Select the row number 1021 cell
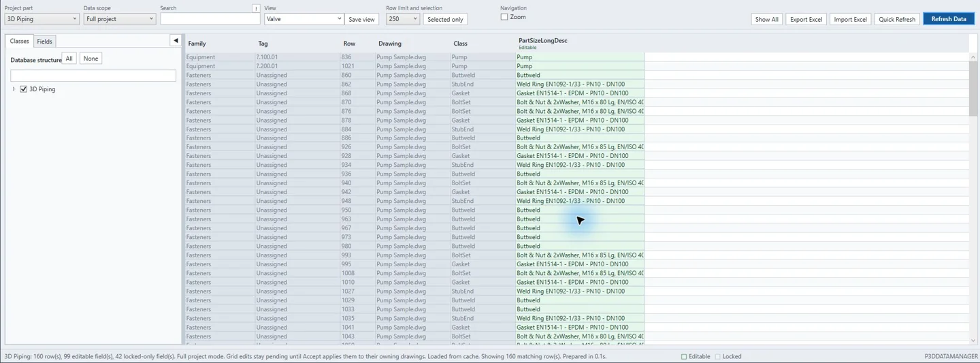This screenshot has width=980, height=363. point(357,66)
